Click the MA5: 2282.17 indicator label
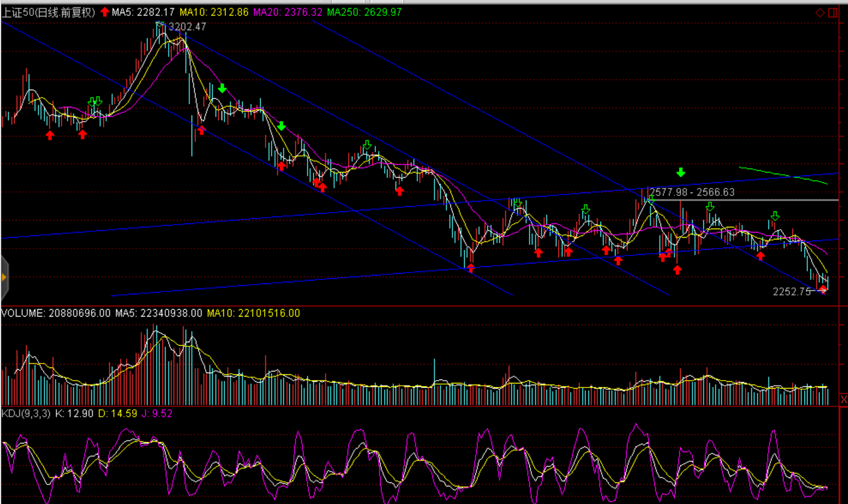Viewport: 848px width, 504px height. 143,12
